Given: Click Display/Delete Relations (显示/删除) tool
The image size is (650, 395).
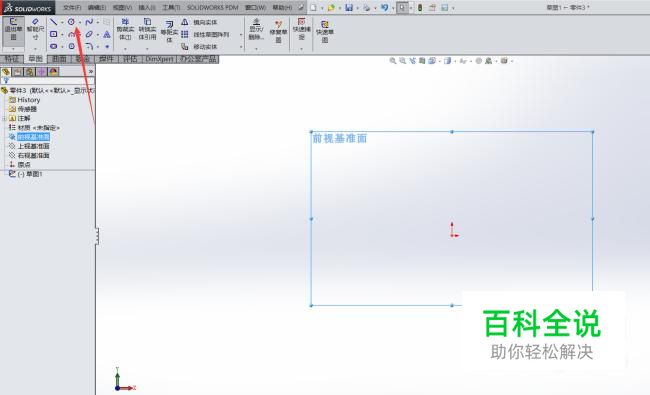Looking at the screenshot, I should (256, 29).
